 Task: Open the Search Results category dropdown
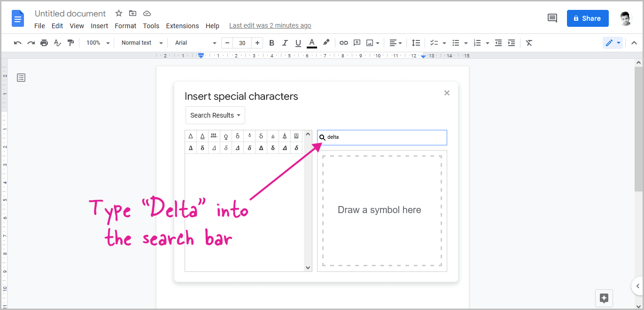[215, 115]
